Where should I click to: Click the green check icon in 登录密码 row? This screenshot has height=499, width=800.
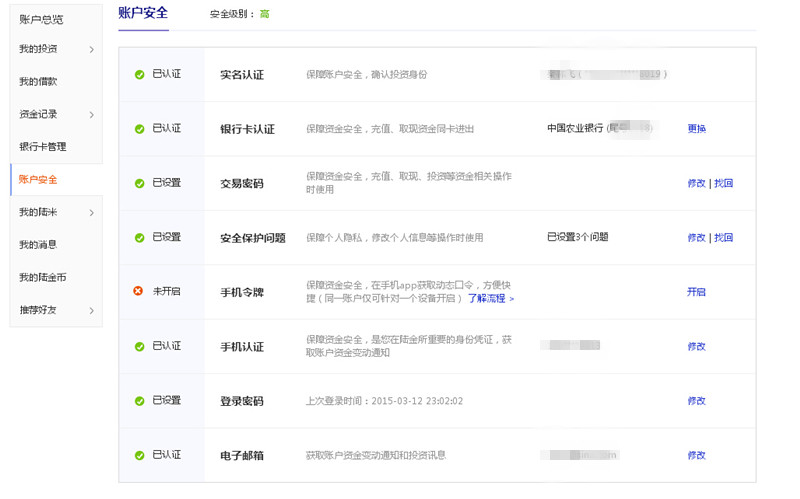pos(139,401)
